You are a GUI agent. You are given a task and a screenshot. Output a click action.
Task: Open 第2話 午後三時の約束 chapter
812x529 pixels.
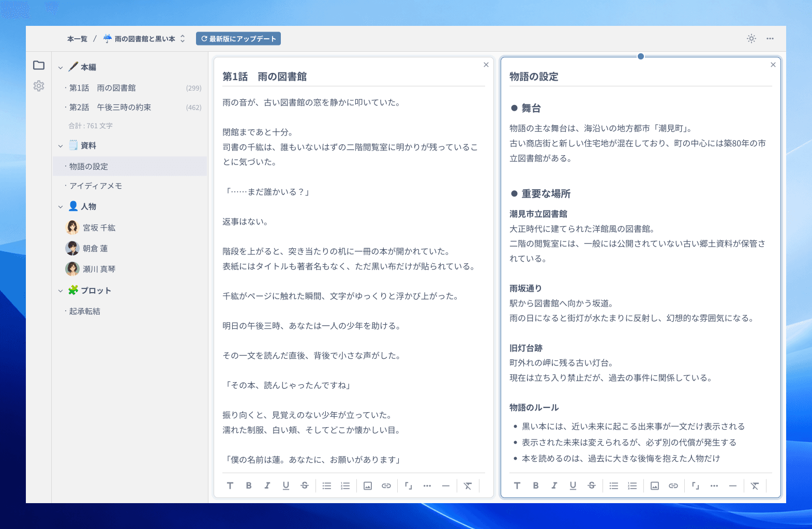tap(130, 107)
